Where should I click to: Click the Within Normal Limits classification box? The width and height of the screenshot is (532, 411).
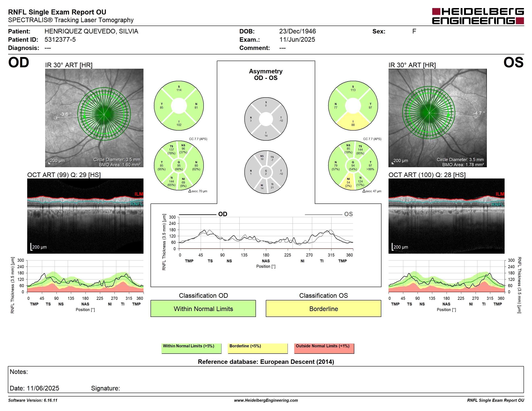(203, 308)
